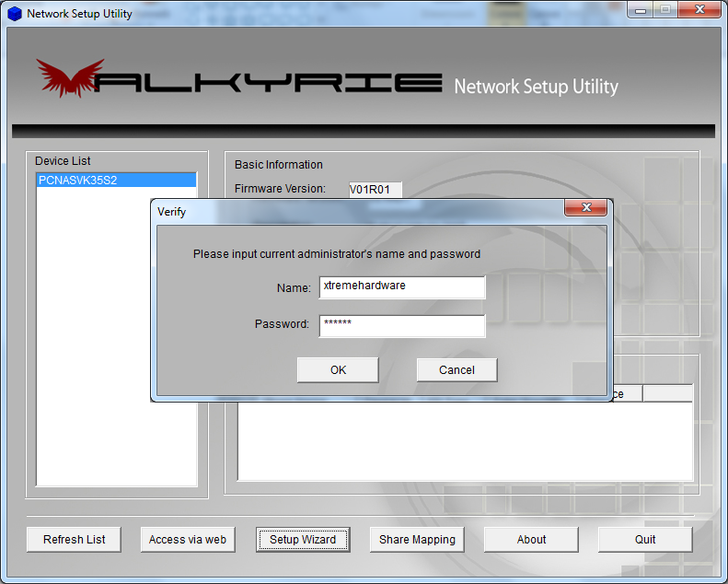The width and height of the screenshot is (728, 584).
Task: Click the blue cube application icon in title bar
Action: coord(15,14)
